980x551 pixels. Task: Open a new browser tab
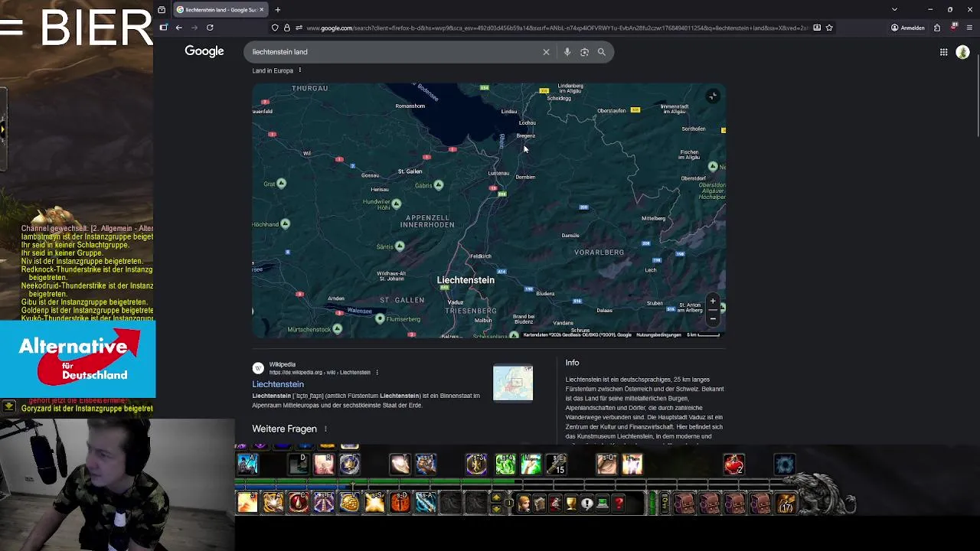(277, 9)
